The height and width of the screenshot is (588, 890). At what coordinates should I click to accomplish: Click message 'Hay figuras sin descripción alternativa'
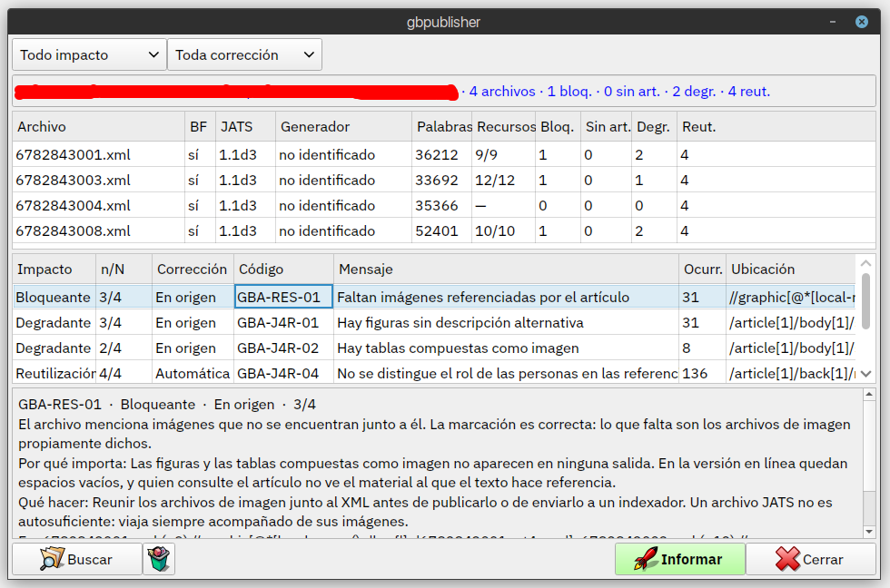460,323
